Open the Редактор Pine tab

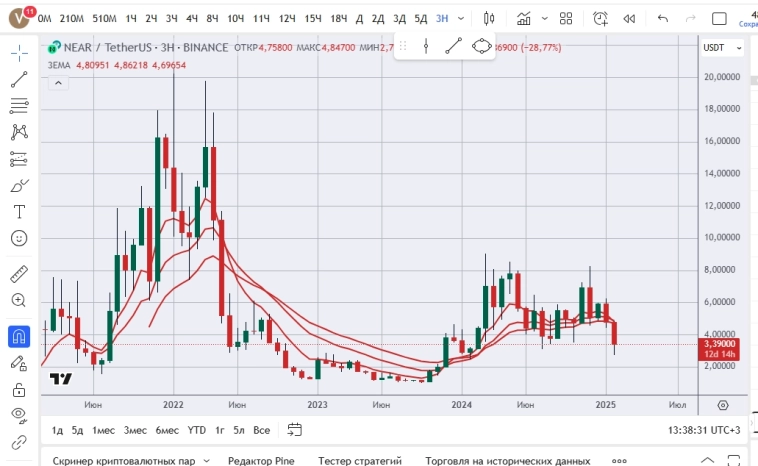pyautogui.click(x=261, y=461)
